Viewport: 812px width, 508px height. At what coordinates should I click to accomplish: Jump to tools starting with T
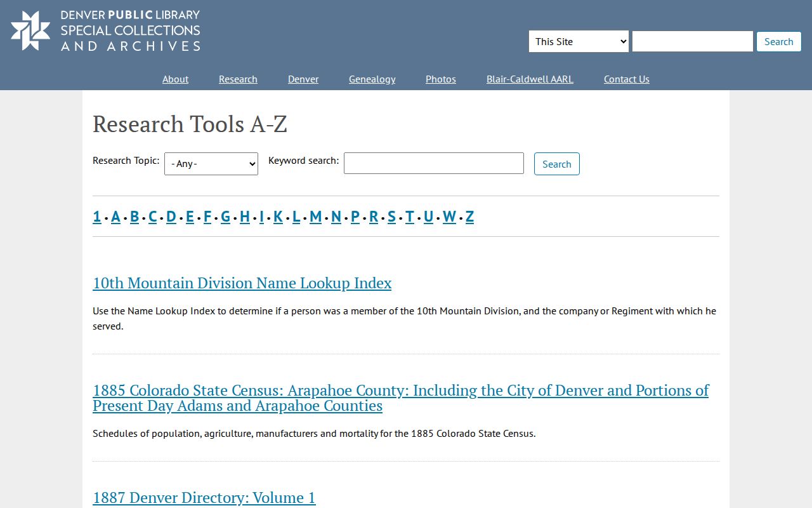410,217
